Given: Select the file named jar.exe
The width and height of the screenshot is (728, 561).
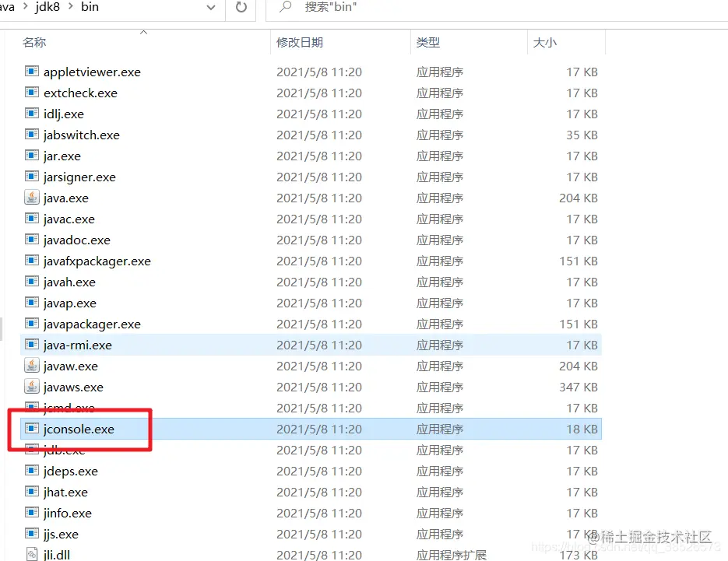Looking at the screenshot, I should pyautogui.click(x=62, y=156).
